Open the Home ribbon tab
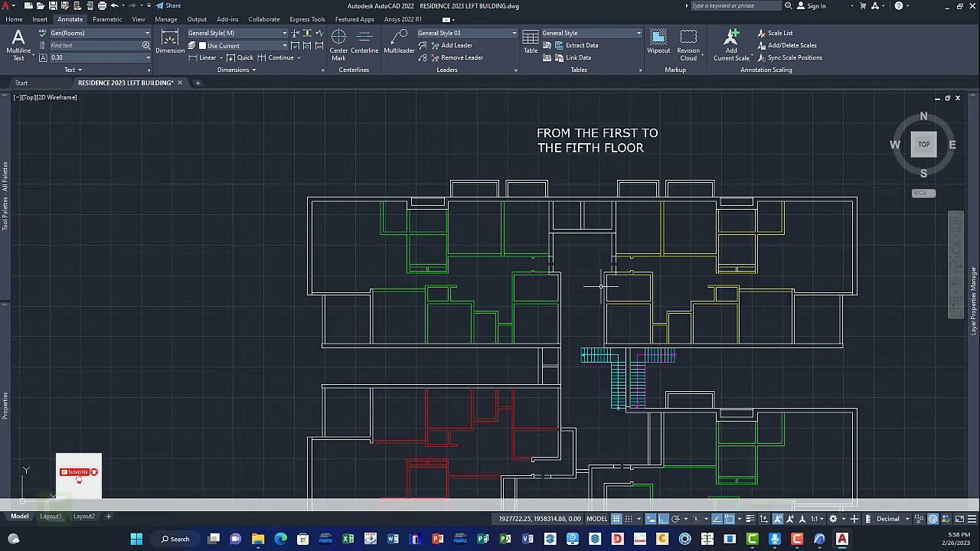This screenshot has width=980, height=551. [x=14, y=19]
